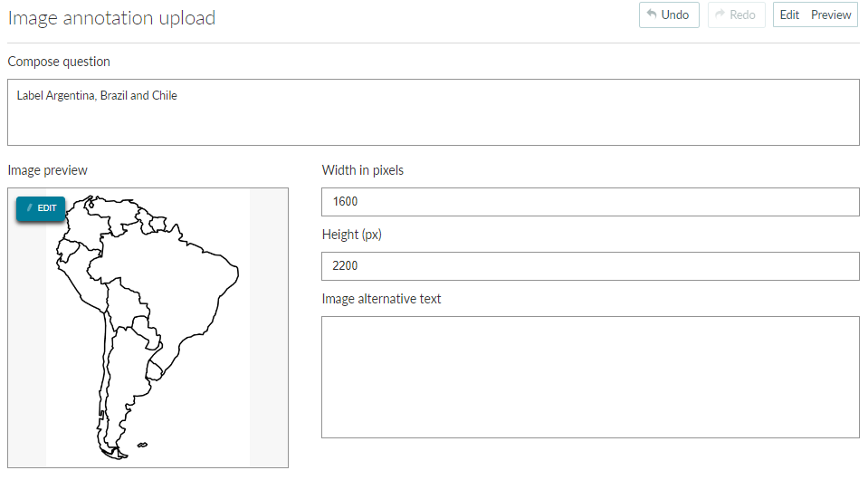Viewport: 868px width, 480px height.
Task: Click the Redo arrow icon
Action: click(720, 14)
